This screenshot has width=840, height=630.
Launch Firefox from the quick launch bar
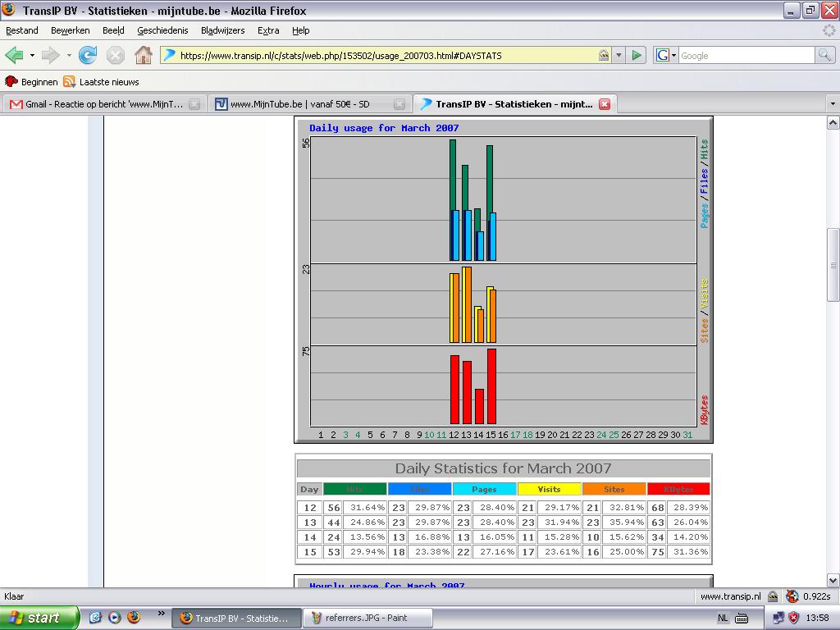[134, 618]
